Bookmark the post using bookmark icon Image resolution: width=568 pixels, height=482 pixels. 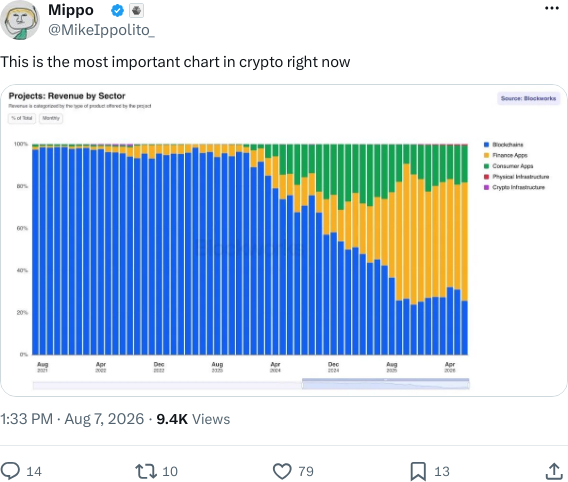tap(418, 471)
